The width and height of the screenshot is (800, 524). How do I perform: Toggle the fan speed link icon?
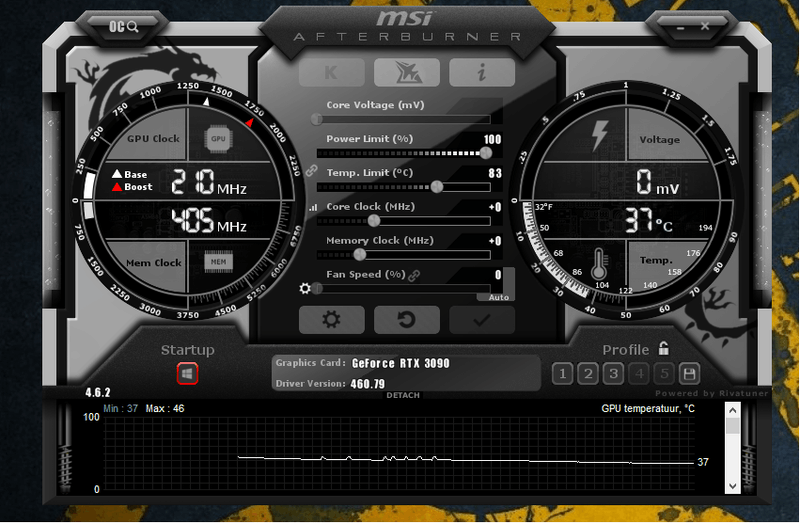[414, 276]
